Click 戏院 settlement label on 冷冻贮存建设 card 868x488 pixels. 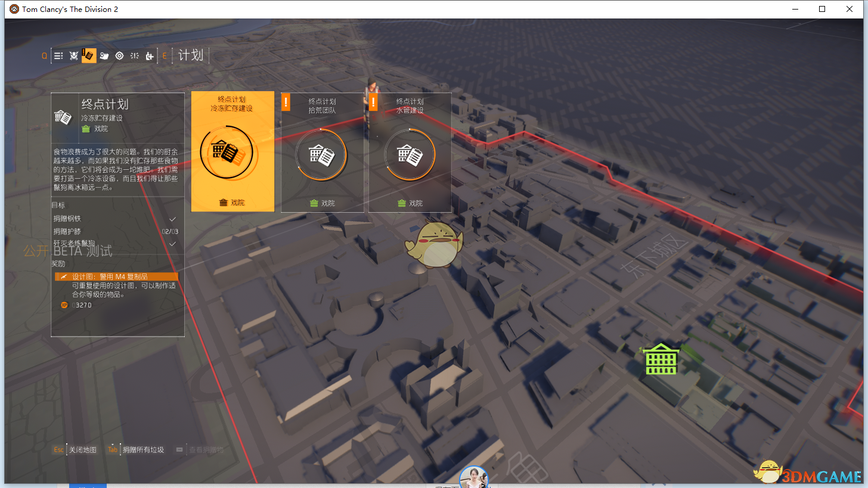(x=232, y=203)
